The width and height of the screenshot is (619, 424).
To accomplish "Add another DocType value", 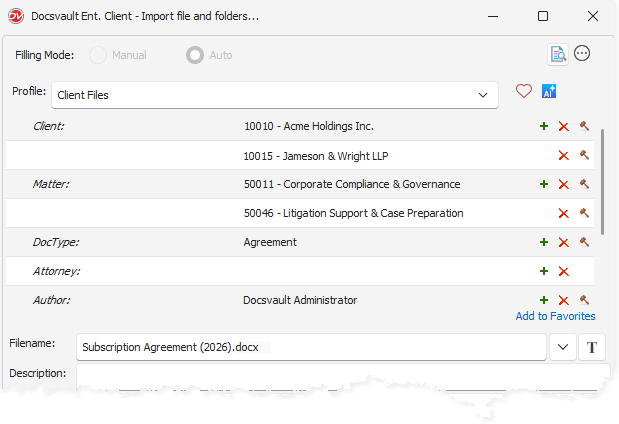I will click(544, 242).
